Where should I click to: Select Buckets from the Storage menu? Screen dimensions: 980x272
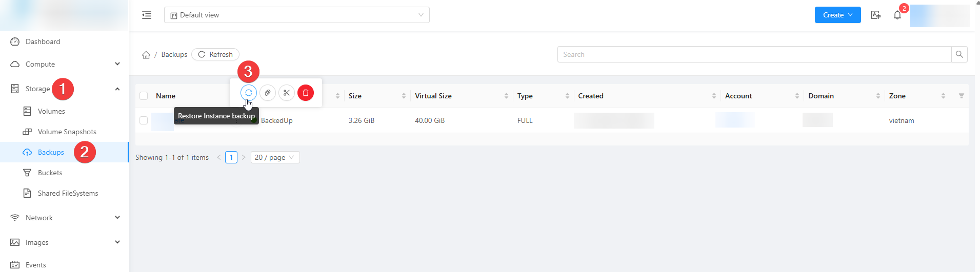coord(50,173)
